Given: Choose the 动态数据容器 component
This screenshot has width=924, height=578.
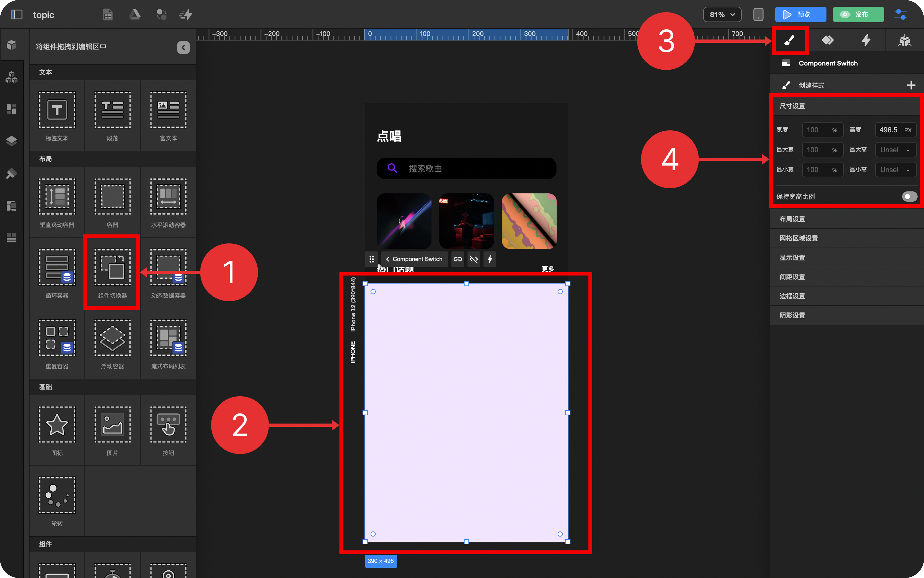Looking at the screenshot, I should 168,273.
